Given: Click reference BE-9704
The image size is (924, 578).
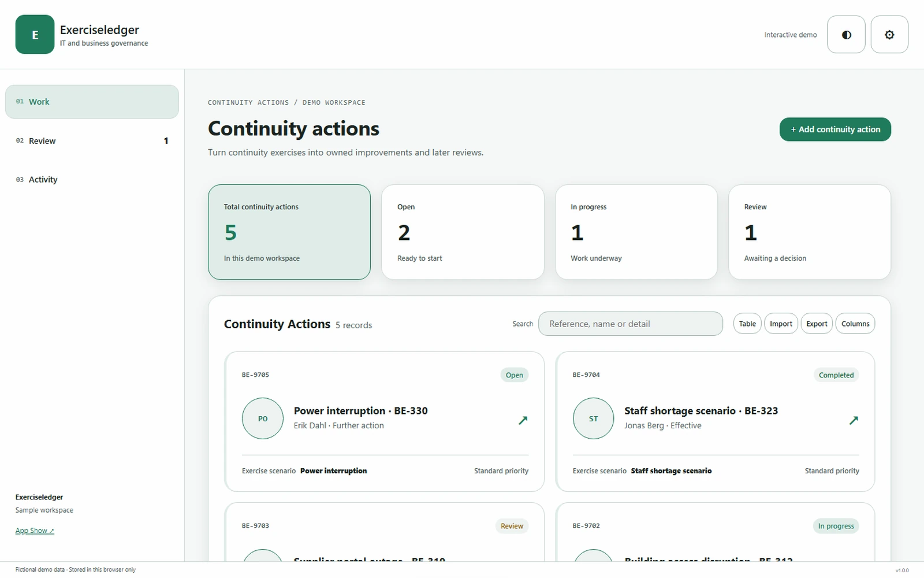Looking at the screenshot, I should tap(586, 375).
